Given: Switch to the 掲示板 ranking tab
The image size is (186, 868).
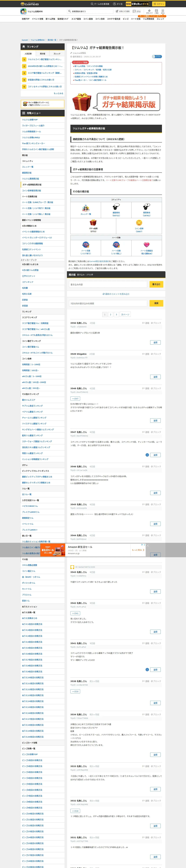Looking at the screenshot, I should [43, 54].
